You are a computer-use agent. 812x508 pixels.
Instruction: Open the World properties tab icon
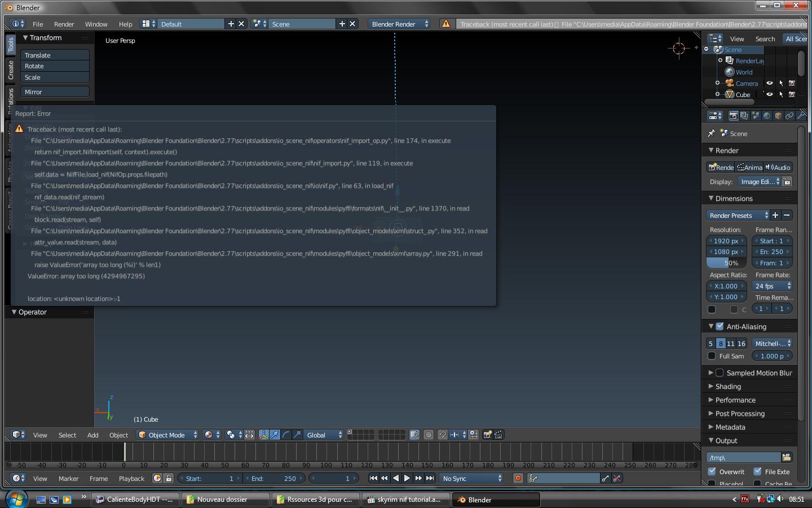767,116
